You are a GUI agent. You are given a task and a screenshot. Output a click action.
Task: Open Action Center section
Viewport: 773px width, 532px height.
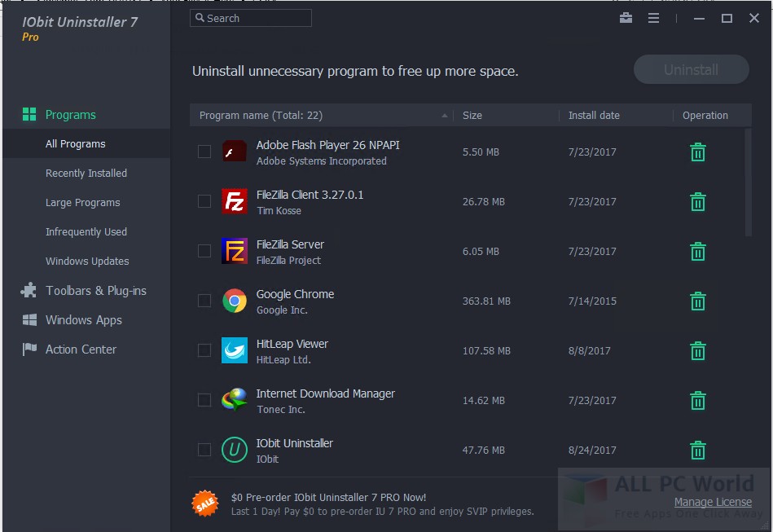pos(81,350)
